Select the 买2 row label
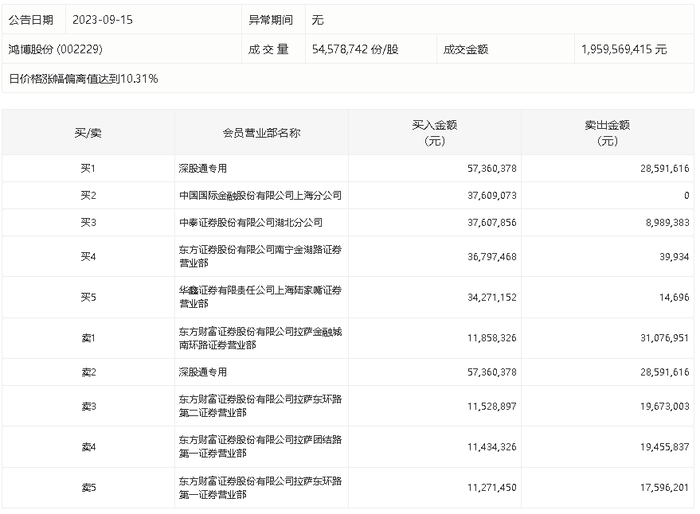 [88, 195]
